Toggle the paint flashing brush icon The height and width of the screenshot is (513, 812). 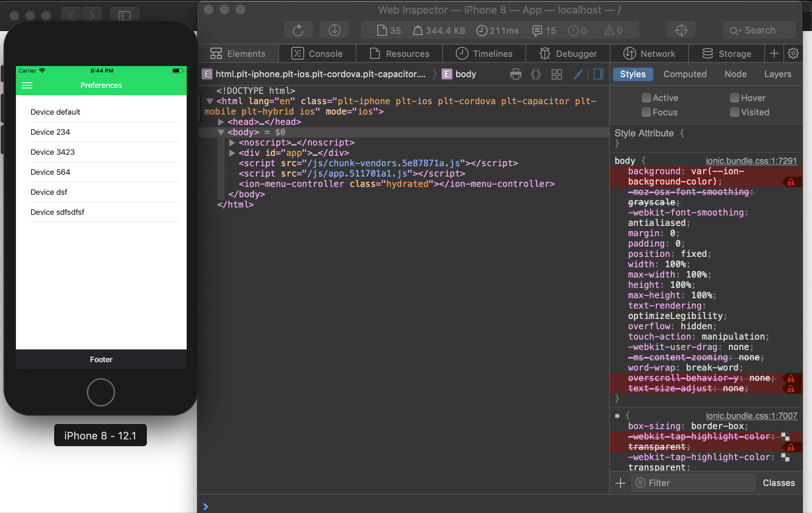click(x=578, y=74)
